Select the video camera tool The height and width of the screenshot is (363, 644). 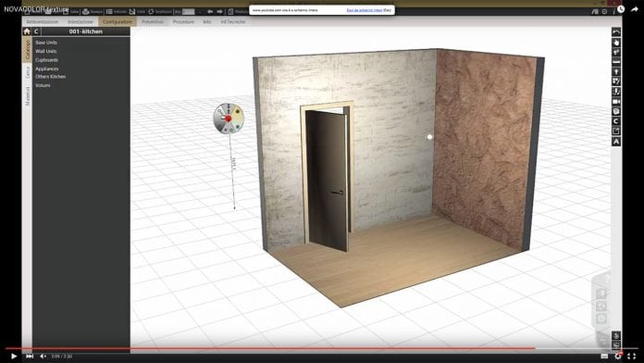pos(616,102)
